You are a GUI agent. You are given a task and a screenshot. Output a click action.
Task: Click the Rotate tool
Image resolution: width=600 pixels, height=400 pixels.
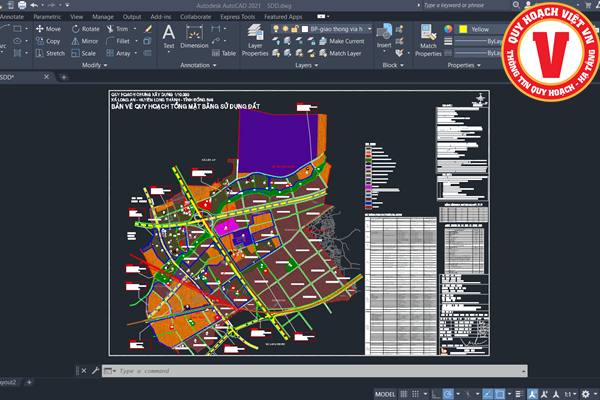point(84,29)
